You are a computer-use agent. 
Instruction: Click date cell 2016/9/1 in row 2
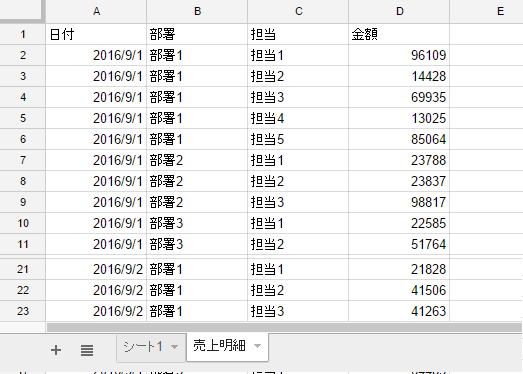[96, 55]
